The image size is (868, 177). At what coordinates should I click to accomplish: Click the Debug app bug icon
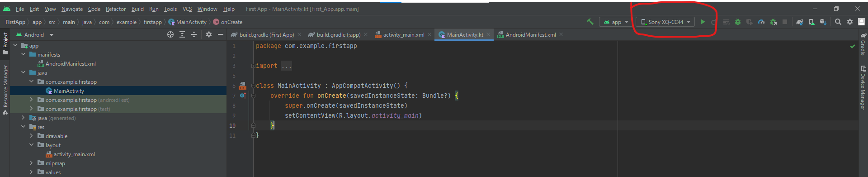[738, 22]
